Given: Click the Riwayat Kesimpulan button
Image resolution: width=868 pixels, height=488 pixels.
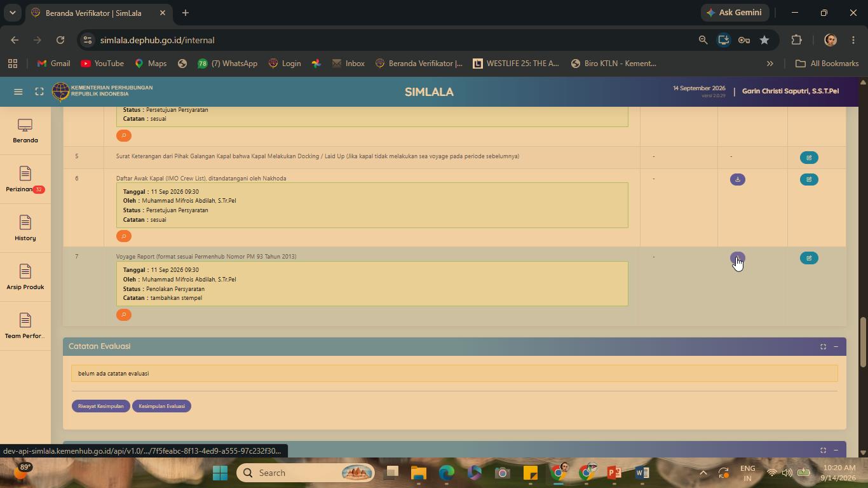Looking at the screenshot, I should click(101, 406).
